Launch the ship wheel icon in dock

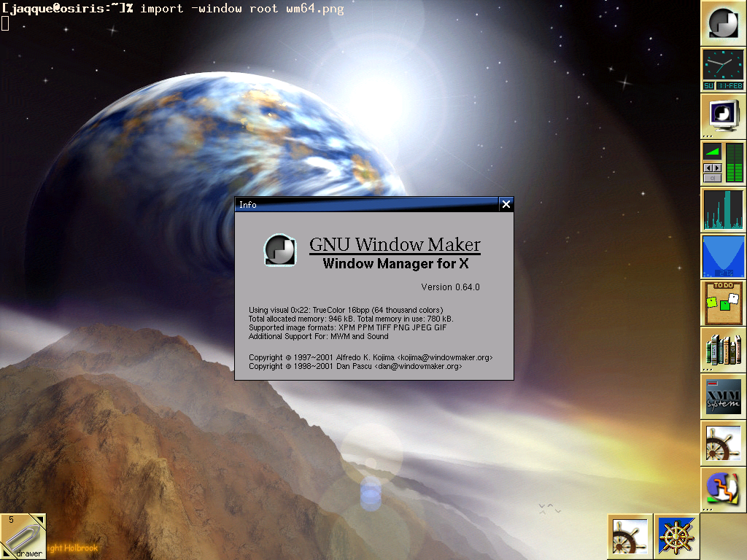[723, 443]
